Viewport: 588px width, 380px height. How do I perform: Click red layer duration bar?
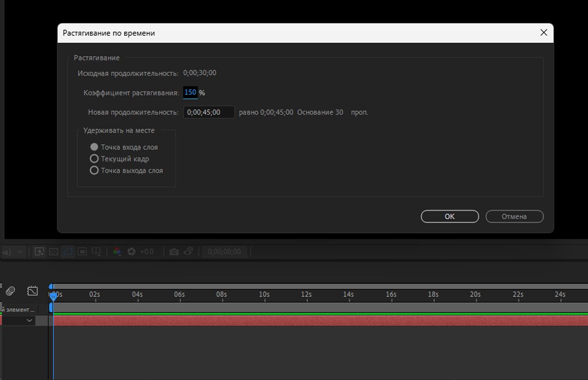(320, 321)
